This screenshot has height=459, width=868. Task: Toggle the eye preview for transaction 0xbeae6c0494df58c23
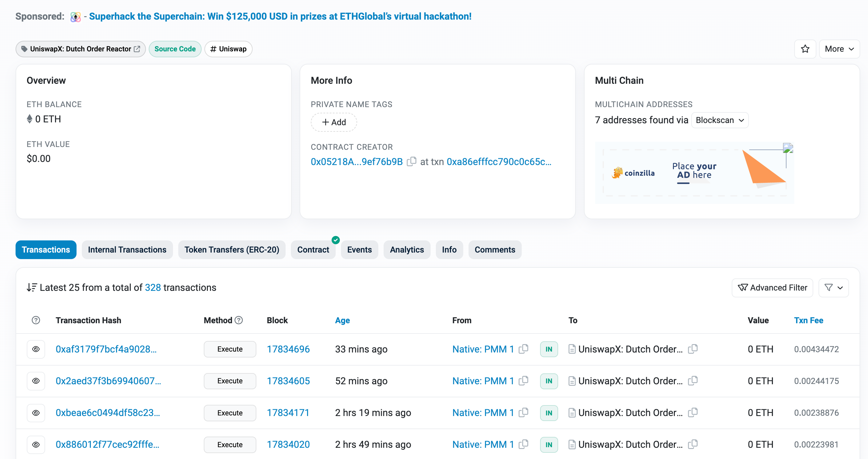pos(36,413)
